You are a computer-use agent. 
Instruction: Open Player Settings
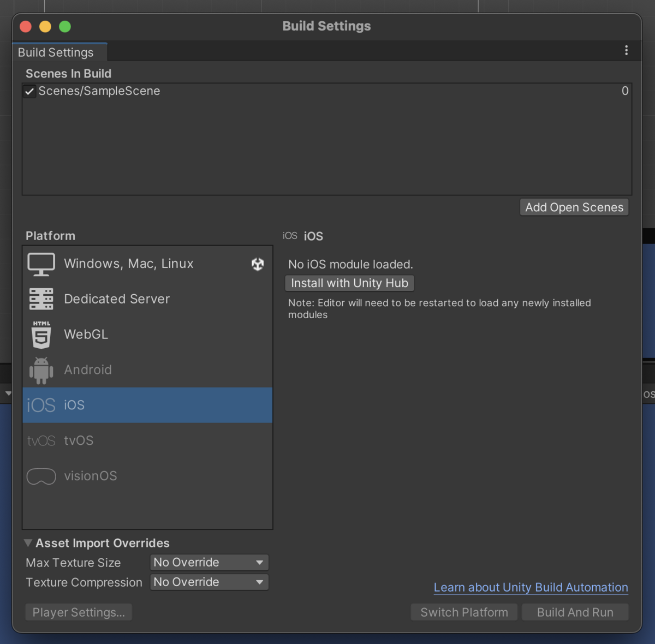[x=79, y=612]
